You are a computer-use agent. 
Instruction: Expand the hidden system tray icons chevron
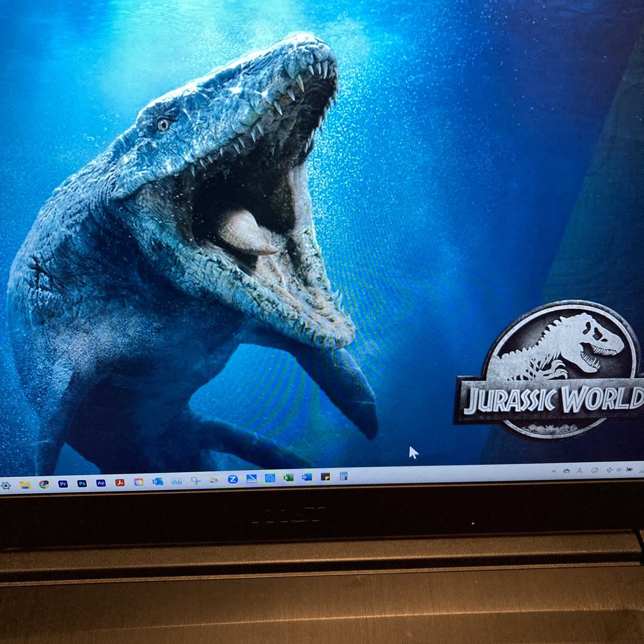(x=553, y=471)
